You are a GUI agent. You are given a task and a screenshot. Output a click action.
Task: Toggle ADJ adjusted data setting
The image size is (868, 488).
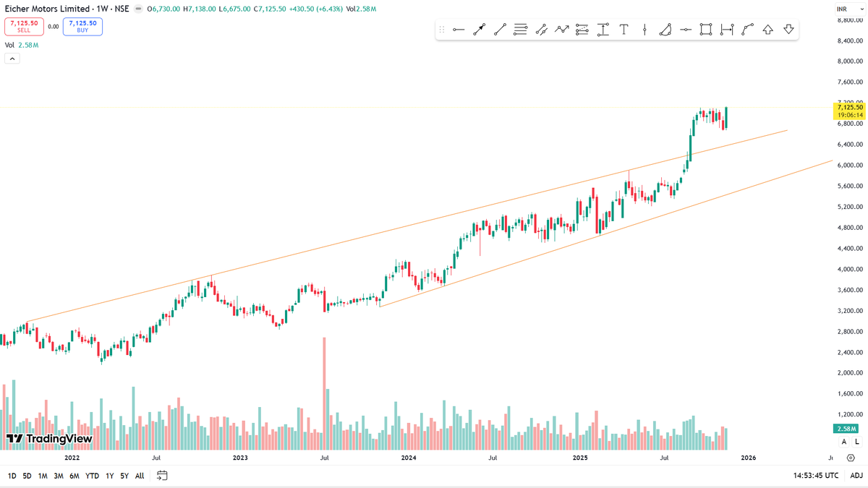tap(856, 475)
